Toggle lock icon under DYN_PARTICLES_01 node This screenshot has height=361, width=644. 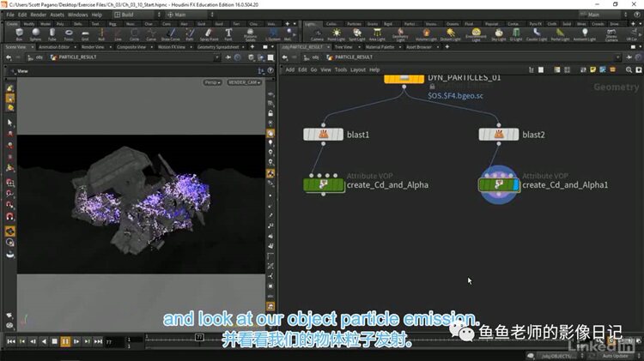point(432,87)
